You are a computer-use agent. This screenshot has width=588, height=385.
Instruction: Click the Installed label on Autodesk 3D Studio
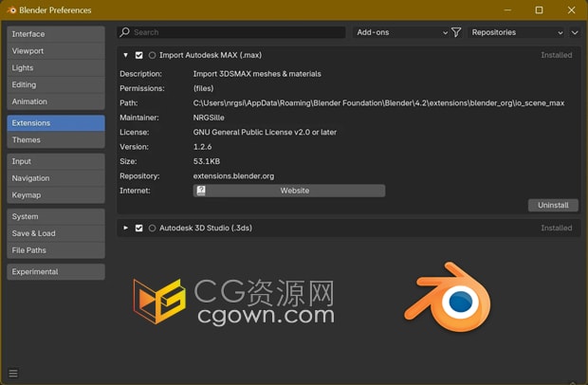556,228
